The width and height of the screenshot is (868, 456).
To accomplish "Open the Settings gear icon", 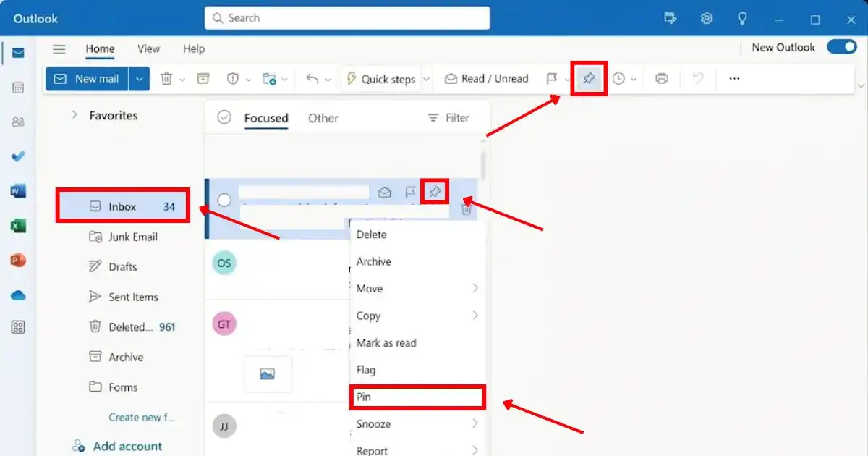I will pos(707,18).
